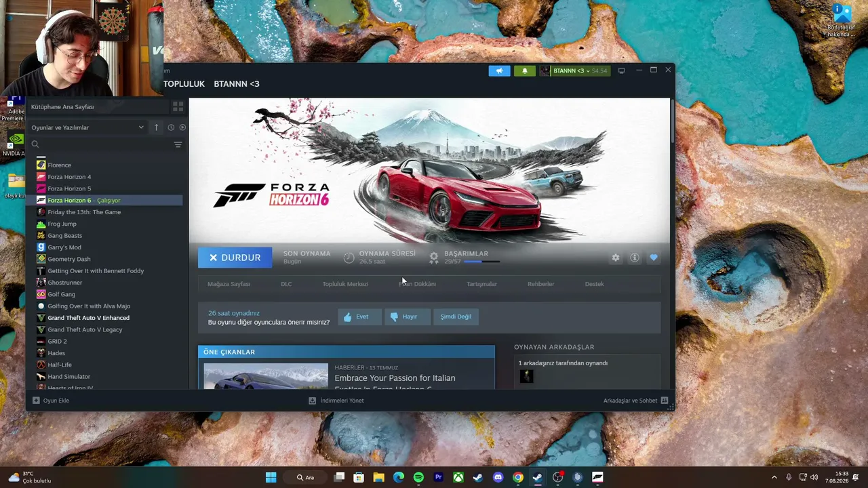Screen dimensions: 868x488
Task: Dismiss the review prompt with 'Şimdi Değil'
Action: tap(456, 317)
